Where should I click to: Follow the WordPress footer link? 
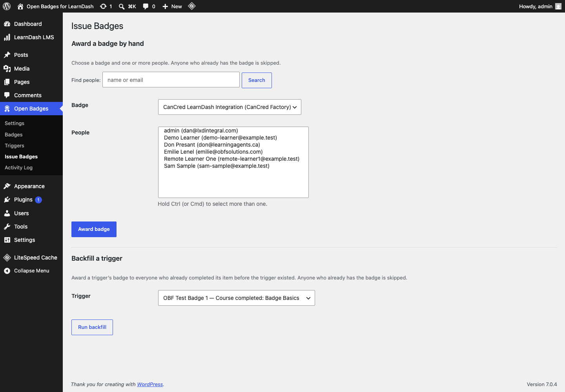pyautogui.click(x=150, y=385)
